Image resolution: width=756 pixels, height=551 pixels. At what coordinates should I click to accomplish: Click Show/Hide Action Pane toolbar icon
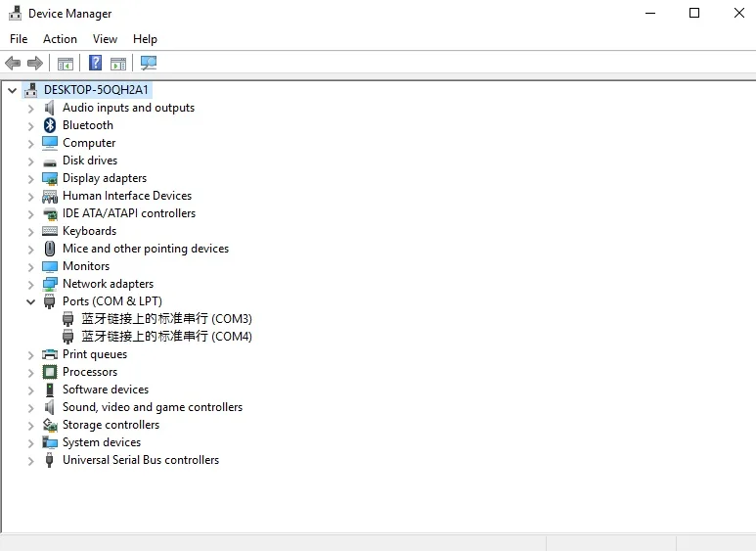pyautogui.click(x=118, y=64)
